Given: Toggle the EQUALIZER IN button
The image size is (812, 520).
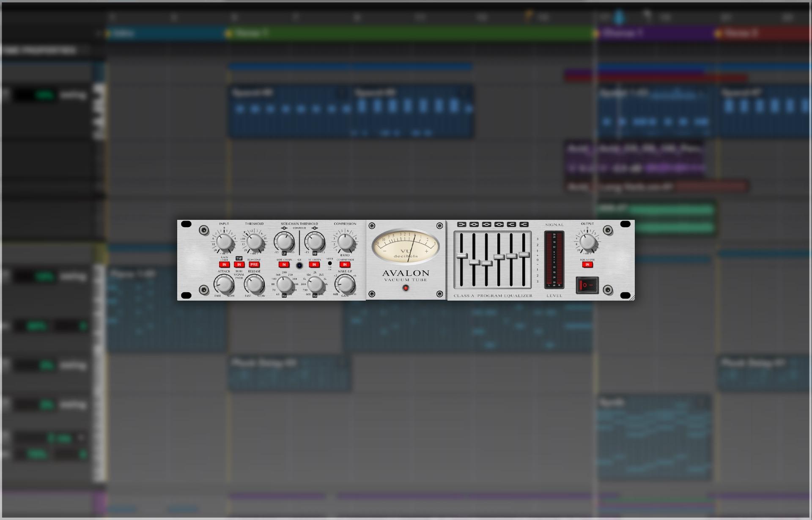Looking at the screenshot, I should coord(587,265).
